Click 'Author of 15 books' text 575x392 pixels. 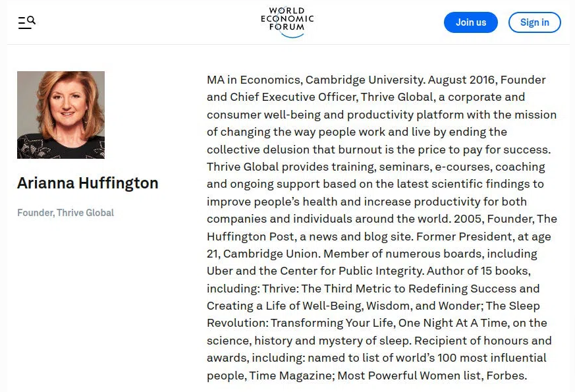tap(479, 271)
